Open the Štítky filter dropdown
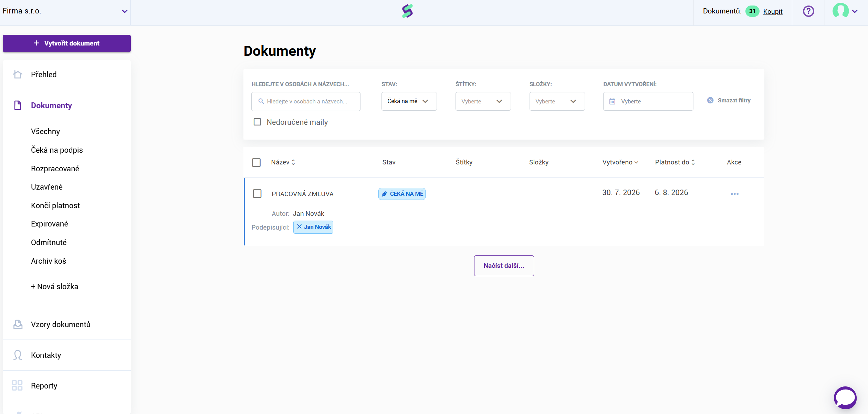The width and height of the screenshot is (868, 414). point(483,101)
